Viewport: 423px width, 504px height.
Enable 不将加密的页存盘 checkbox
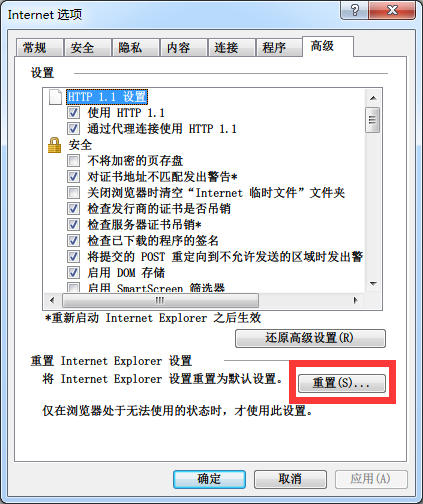pyautogui.click(x=73, y=161)
